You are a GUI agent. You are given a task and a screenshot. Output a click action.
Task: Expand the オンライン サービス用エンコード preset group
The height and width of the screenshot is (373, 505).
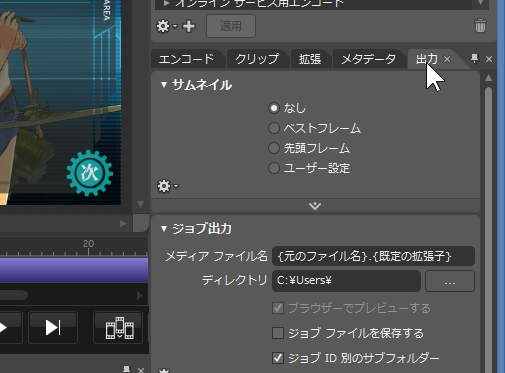166,3
